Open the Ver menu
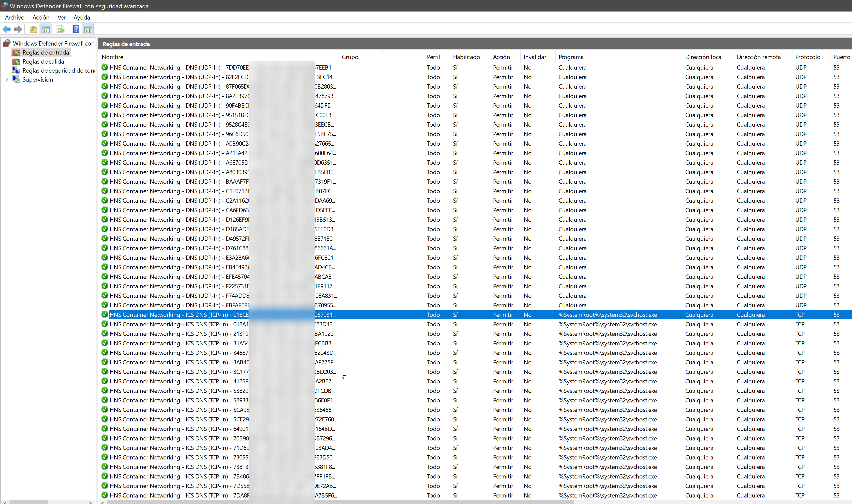 (x=62, y=17)
